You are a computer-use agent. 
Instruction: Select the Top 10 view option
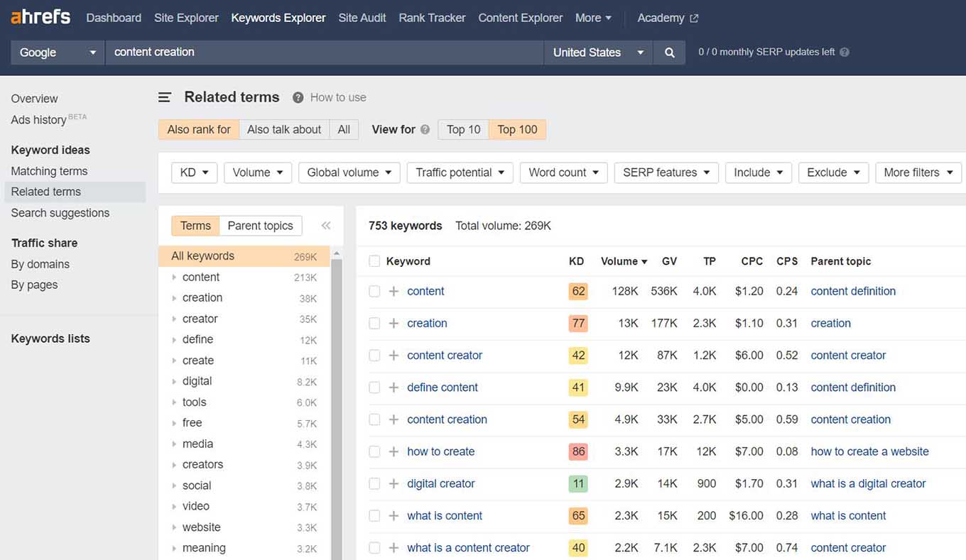(x=463, y=129)
